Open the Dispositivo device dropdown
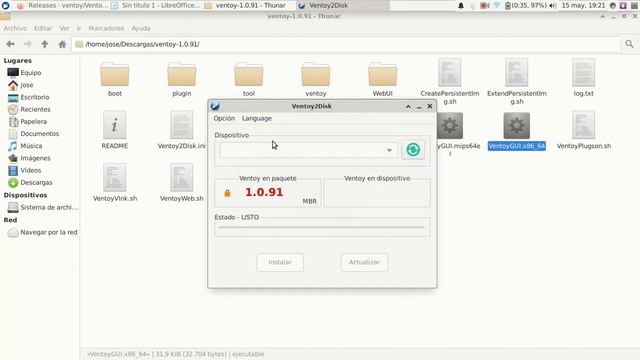The width and height of the screenshot is (640, 360). [308, 150]
